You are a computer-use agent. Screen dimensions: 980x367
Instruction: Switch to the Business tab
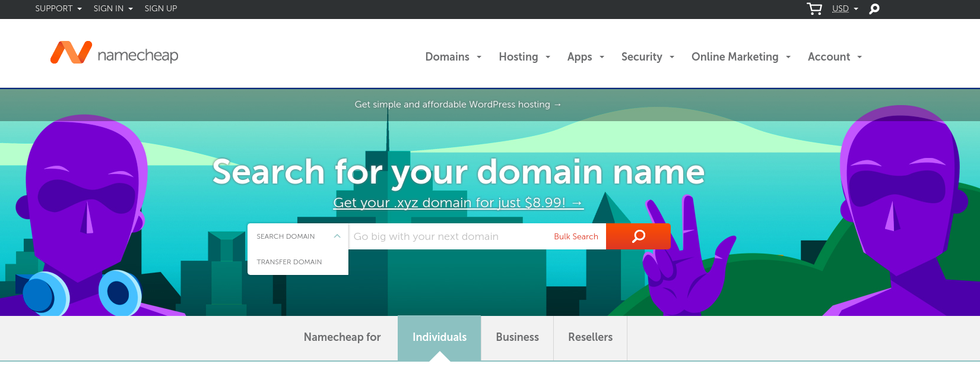(517, 337)
